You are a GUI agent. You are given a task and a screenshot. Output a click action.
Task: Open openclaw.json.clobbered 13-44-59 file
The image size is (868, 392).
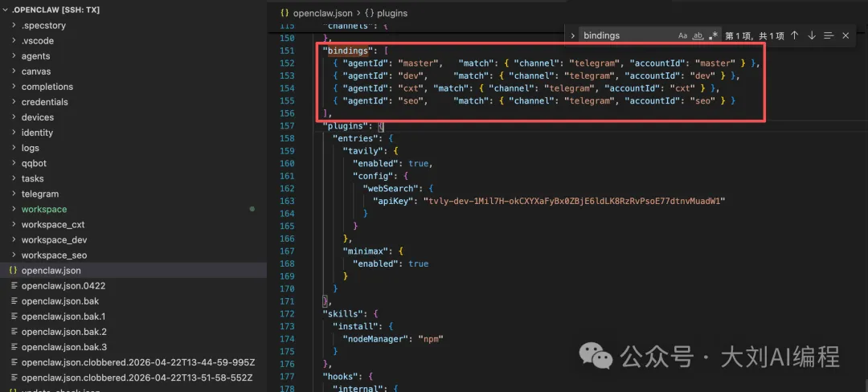(137, 362)
